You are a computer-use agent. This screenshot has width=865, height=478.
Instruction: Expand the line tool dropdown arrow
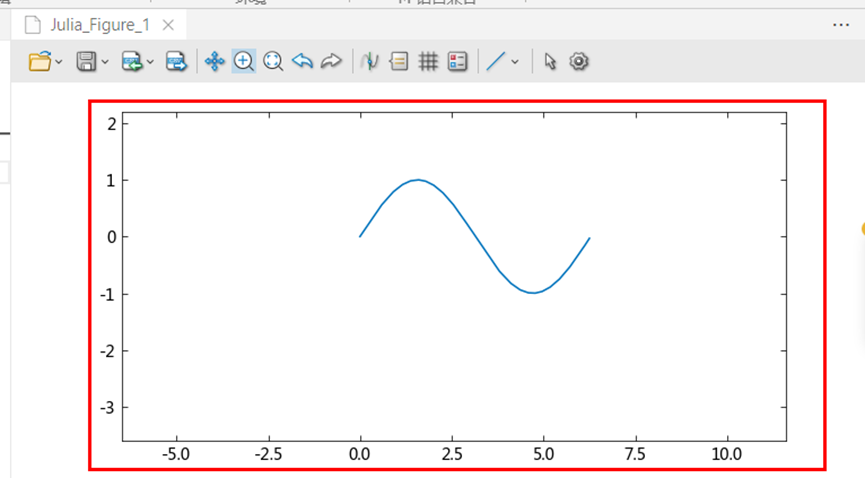tap(515, 62)
